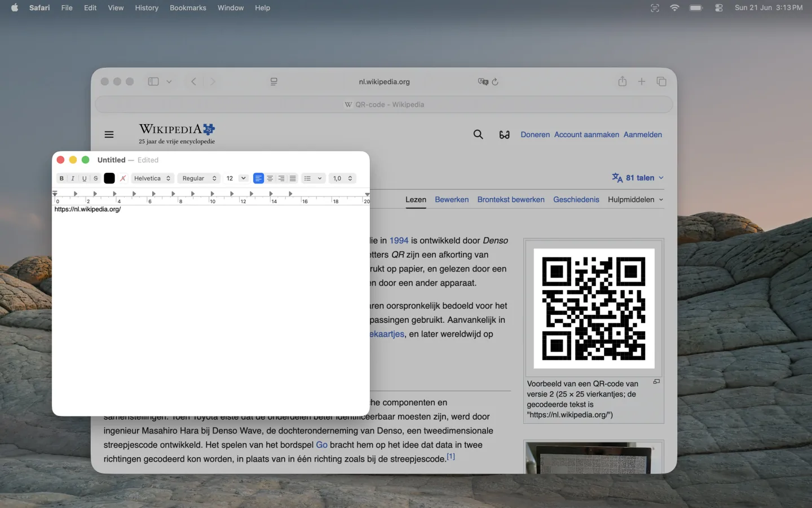Toggle underline formatting in TextEdit
The height and width of the screenshot is (508, 812).
pyautogui.click(x=85, y=178)
